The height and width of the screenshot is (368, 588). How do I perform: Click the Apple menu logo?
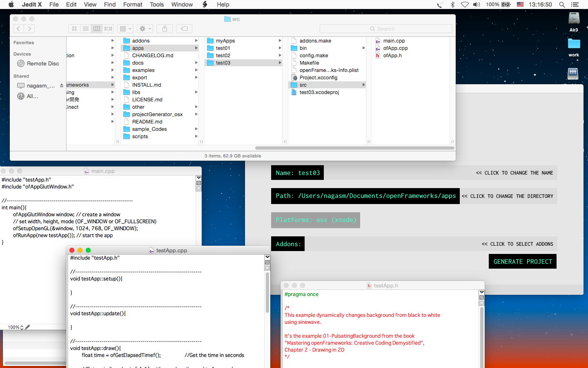pyautogui.click(x=11, y=4)
